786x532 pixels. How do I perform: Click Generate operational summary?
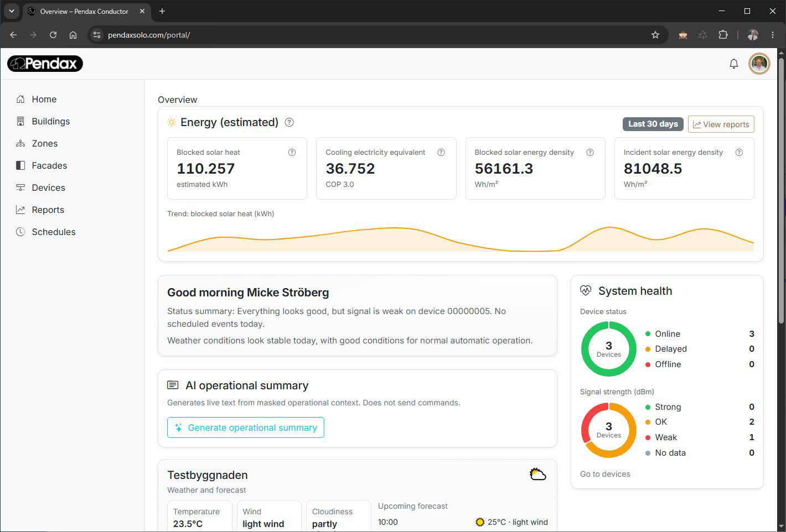246,427
